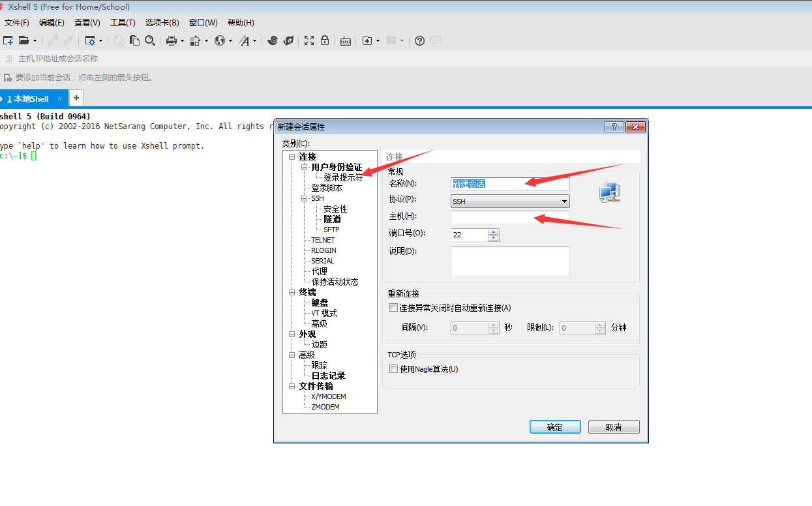812x506 pixels.
Task: Collapse the 终端 tree node
Action: (292, 292)
